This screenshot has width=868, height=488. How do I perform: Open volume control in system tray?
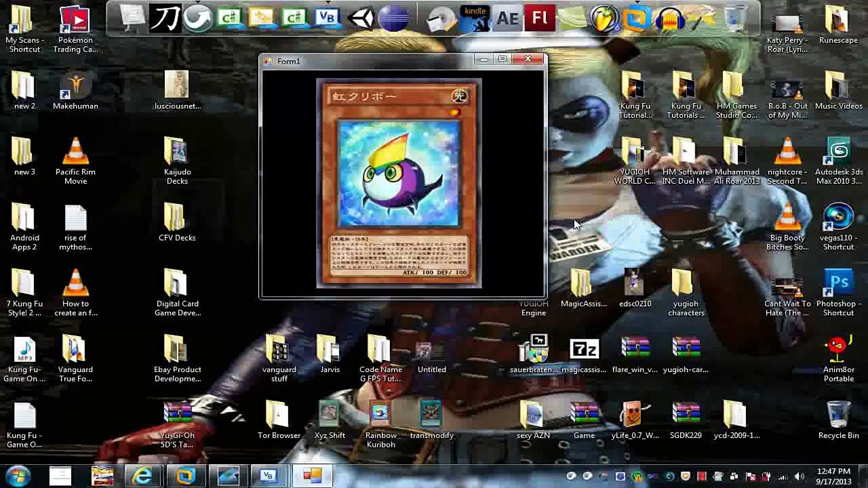(799, 476)
